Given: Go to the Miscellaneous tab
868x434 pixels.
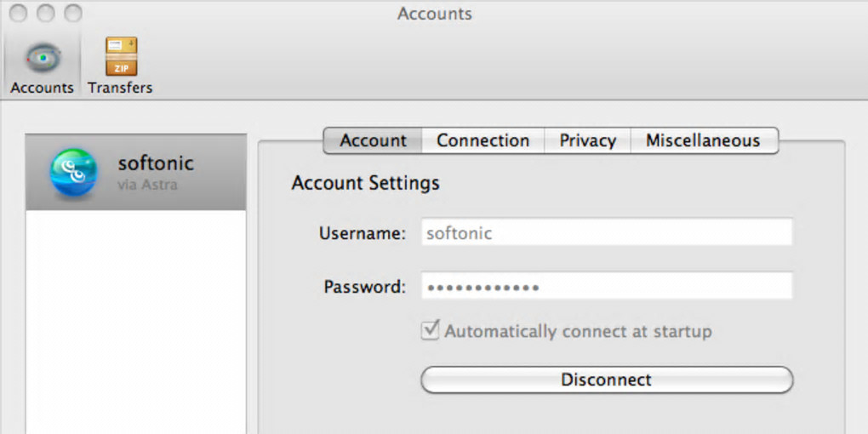Looking at the screenshot, I should [703, 141].
